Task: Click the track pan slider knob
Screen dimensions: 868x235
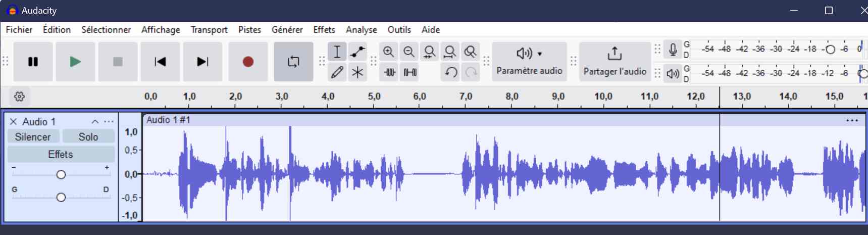Action: pos(61,197)
